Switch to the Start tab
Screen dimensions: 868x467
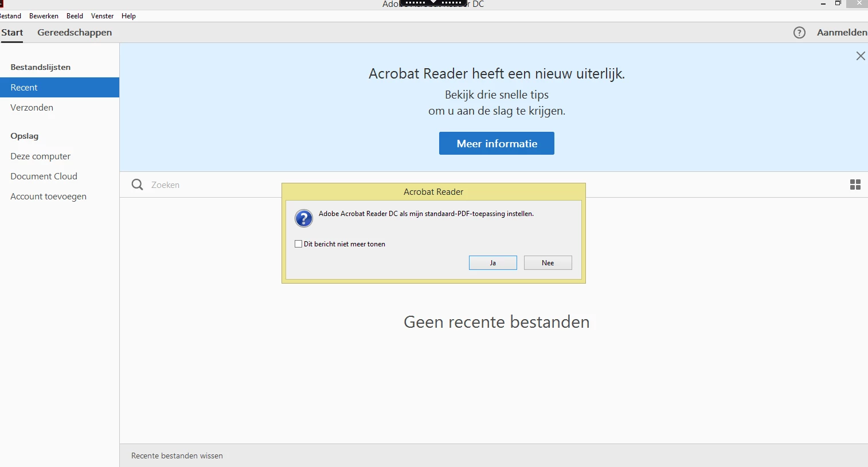12,33
